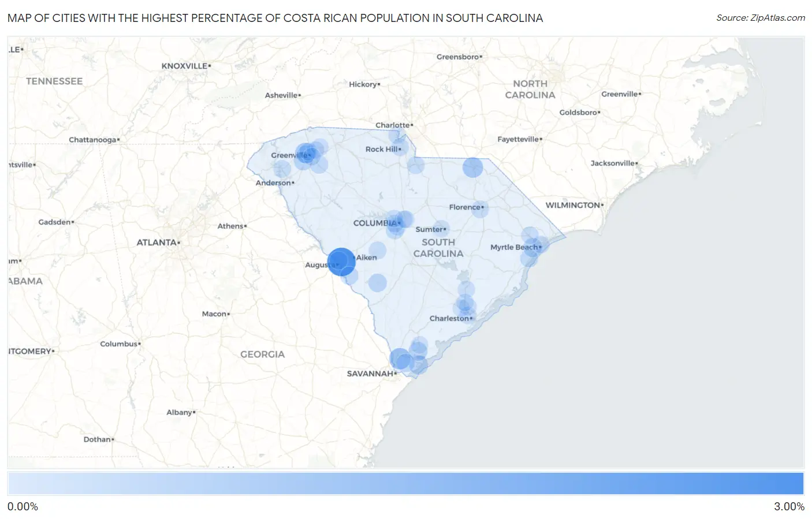Click the map title heading
Viewport: 812px width, 519px height.
tap(275, 18)
